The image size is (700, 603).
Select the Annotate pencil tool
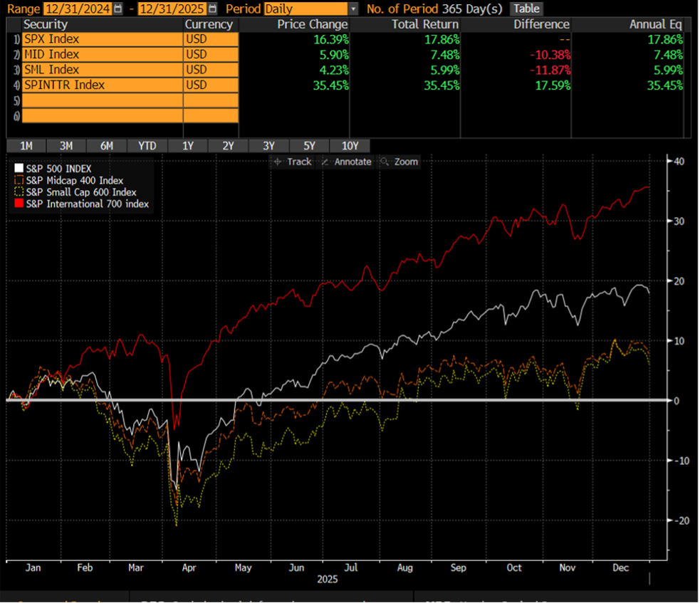coord(346,162)
